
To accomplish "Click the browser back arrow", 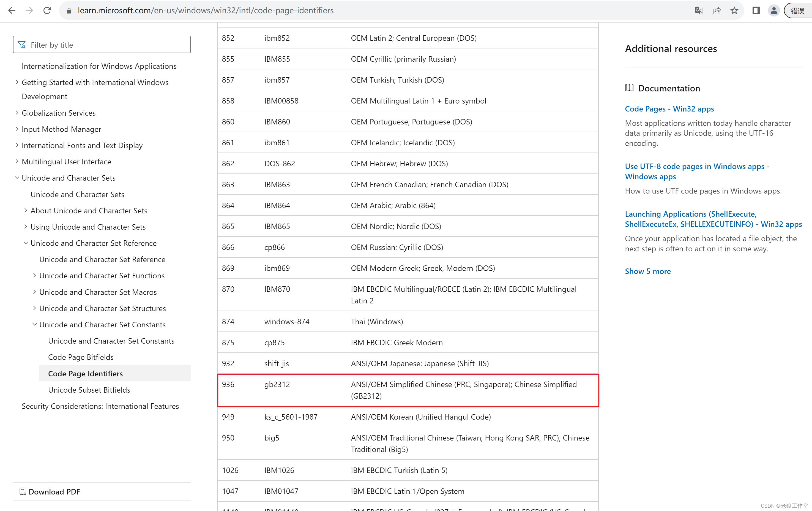I will coord(12,10).
